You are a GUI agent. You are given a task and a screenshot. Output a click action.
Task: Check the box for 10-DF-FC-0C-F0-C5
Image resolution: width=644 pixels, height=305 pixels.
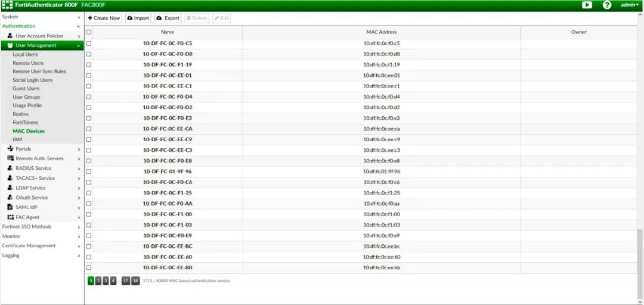coord(89,43)
